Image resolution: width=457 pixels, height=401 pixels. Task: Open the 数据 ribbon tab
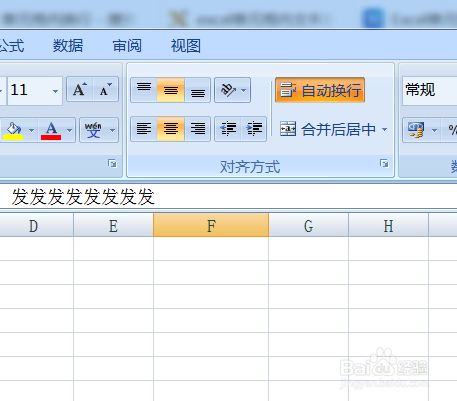click(x=68, y=46)
